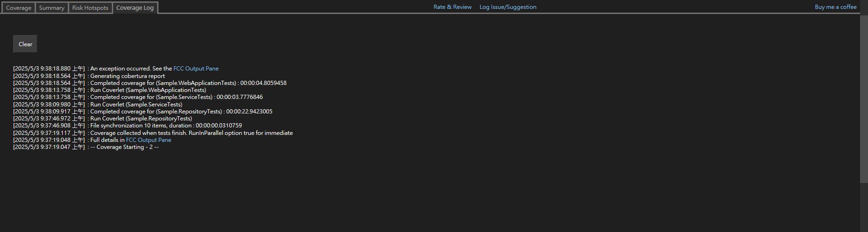Select Completed coverage for Sample.ServiceTests entry
The height and width of the screenshot is (232, 868).
176,97
